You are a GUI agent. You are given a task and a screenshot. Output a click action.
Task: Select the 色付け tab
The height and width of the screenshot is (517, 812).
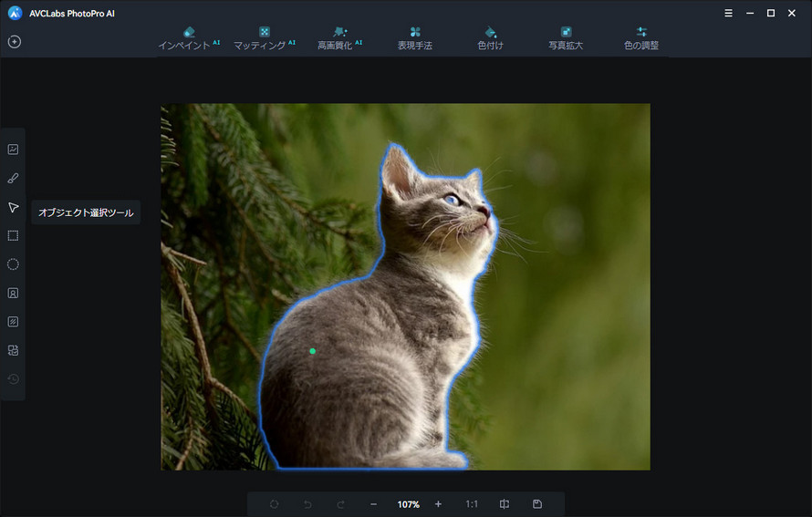[x=491, y=39]
